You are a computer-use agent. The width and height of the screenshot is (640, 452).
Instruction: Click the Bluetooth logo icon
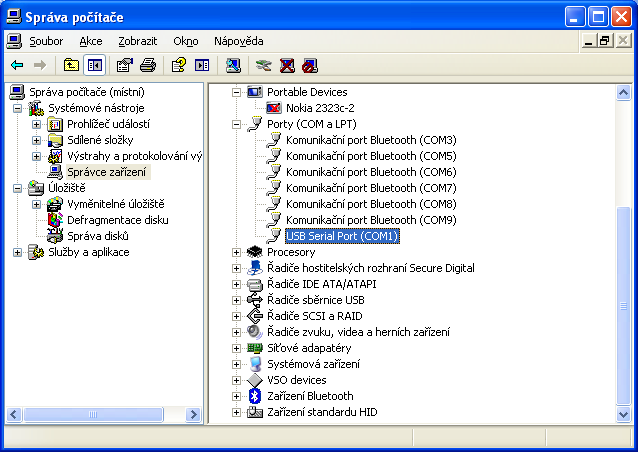tap(255, 396)
